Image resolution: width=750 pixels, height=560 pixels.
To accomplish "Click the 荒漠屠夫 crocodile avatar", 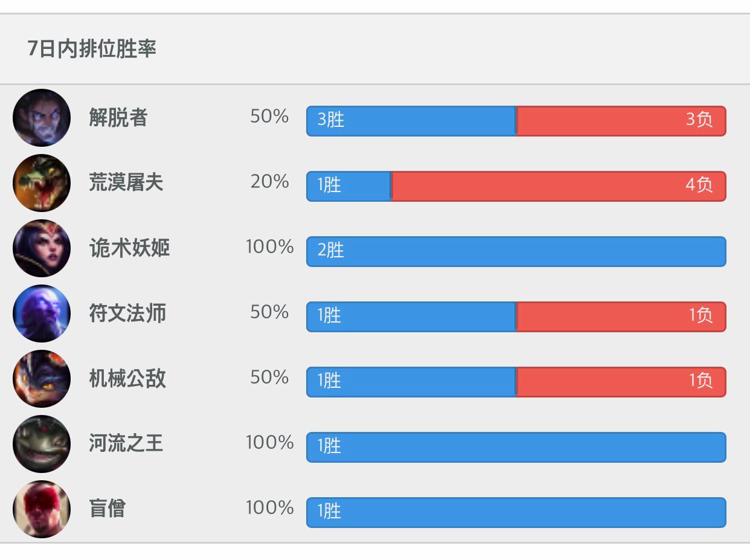I will [x=42, y=183].
